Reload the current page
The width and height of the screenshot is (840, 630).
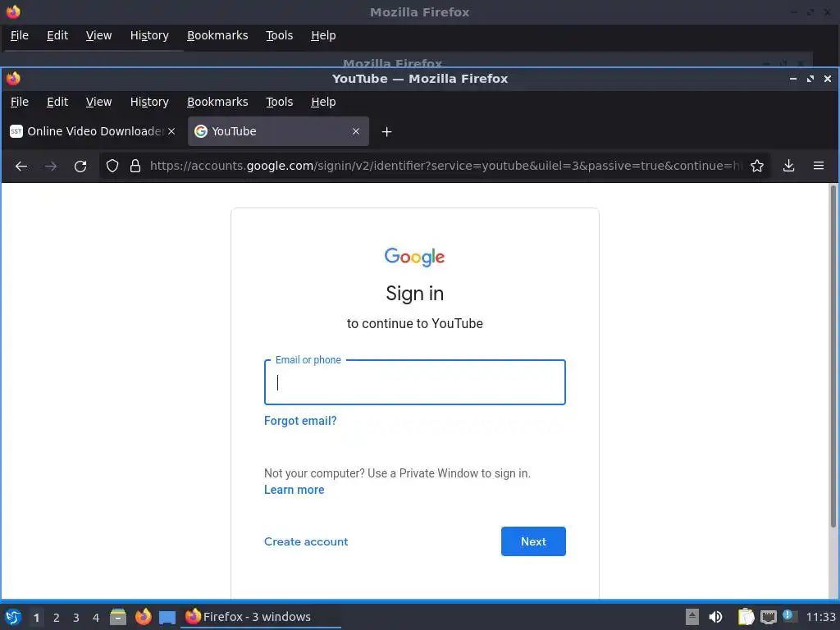[x=80, y=166]
